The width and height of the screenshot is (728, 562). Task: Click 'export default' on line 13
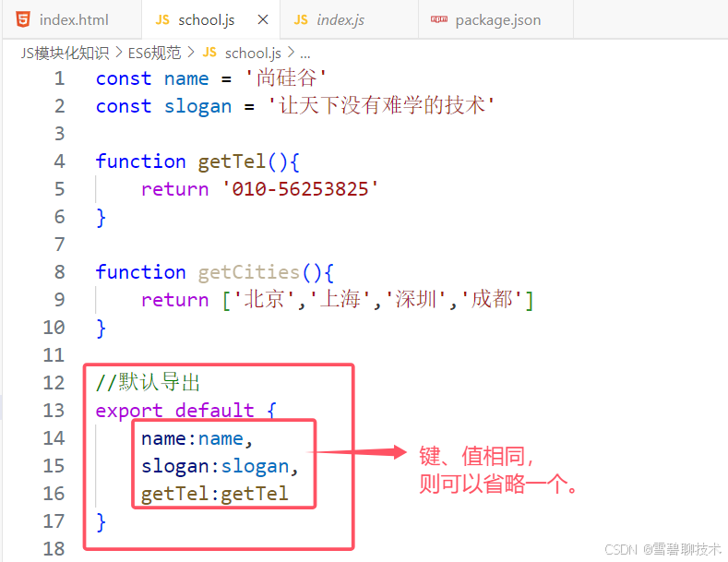pyautogui.click(x=175, y=411)
